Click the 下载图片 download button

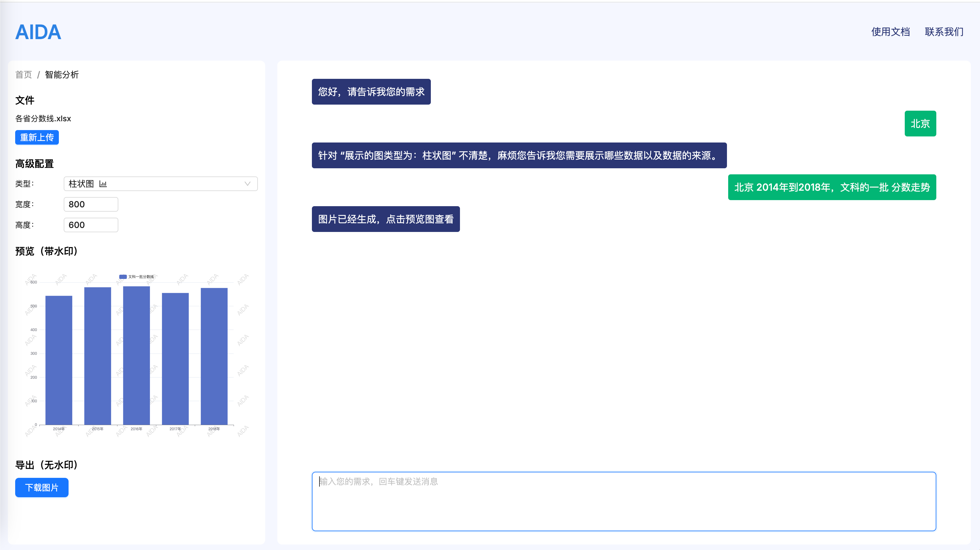click(42, 487)
